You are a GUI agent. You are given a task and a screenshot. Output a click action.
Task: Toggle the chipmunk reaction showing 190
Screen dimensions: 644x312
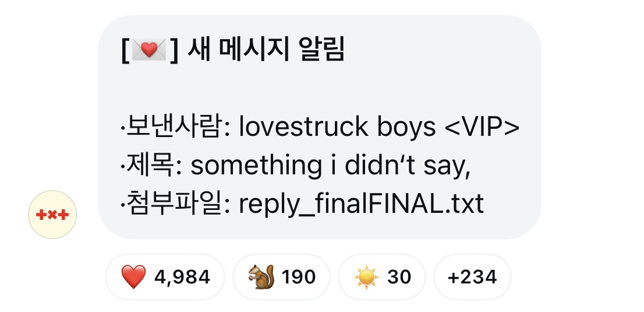pyautogui.click(x=281, y=277)
